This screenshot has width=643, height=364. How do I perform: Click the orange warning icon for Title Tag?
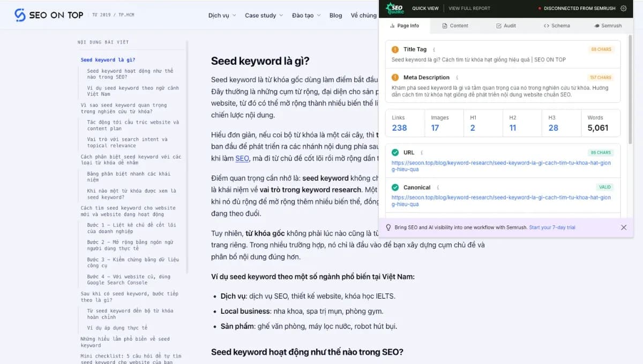coord(395,50)
